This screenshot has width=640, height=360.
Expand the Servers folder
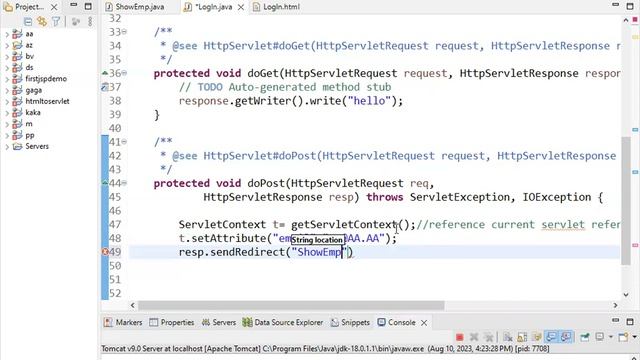(7, 147)
